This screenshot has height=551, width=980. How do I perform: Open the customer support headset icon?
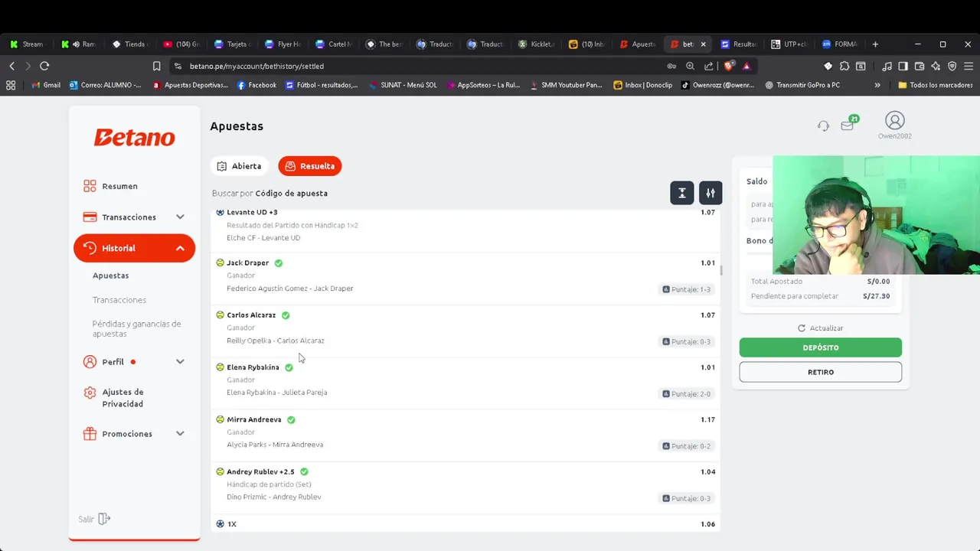tap(823, 126)
